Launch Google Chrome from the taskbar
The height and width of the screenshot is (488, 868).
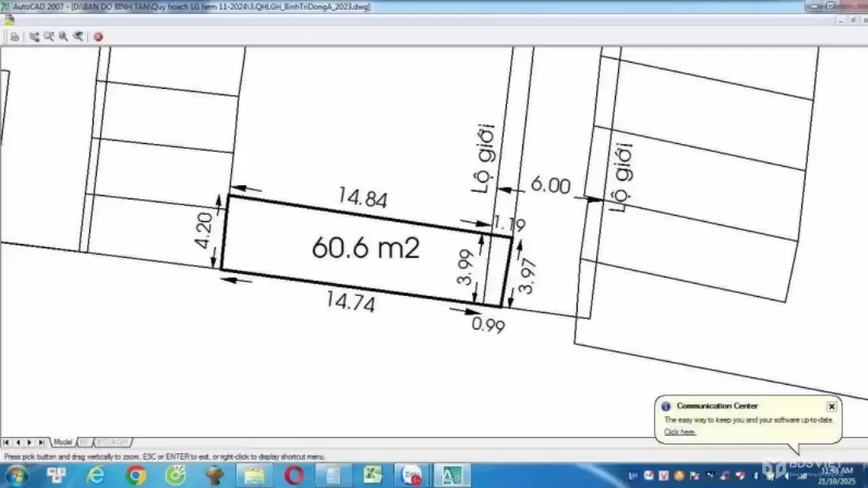pyautogui.click(x=136, y=475)
